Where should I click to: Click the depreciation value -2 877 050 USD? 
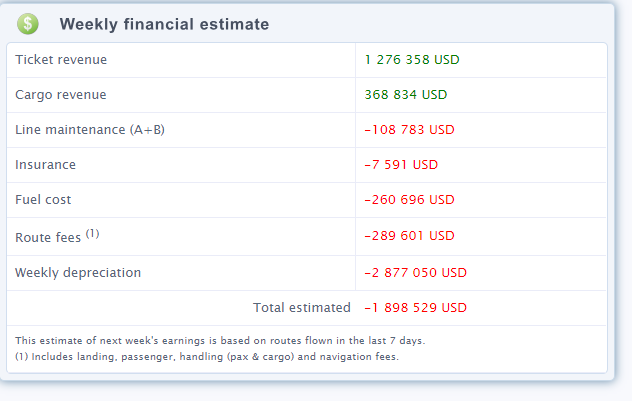coord(415,272)
